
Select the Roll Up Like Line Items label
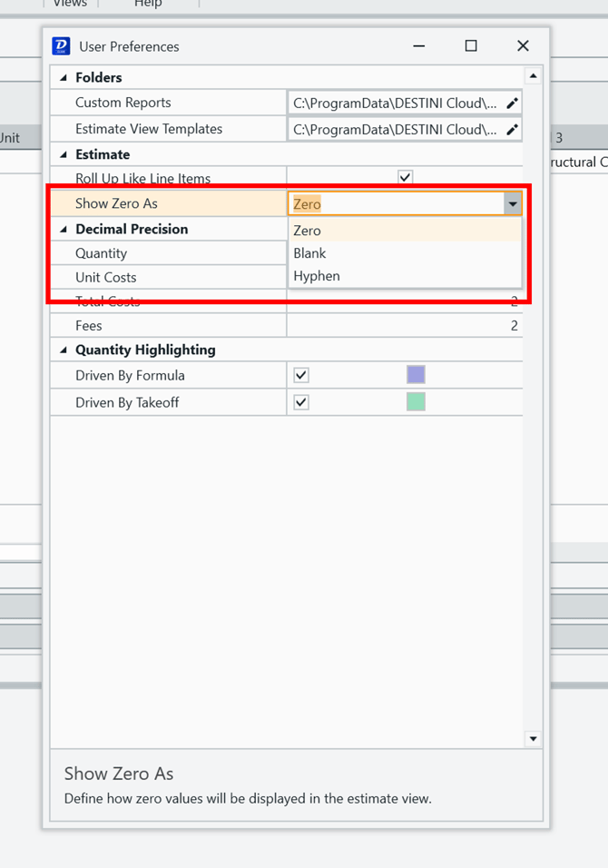coord(142,178)
